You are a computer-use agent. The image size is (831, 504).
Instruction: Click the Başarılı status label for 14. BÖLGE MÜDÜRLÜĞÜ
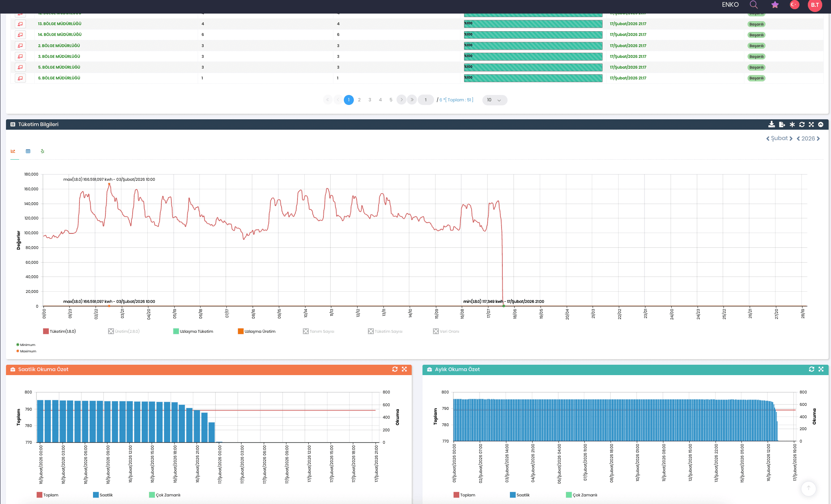756,35
